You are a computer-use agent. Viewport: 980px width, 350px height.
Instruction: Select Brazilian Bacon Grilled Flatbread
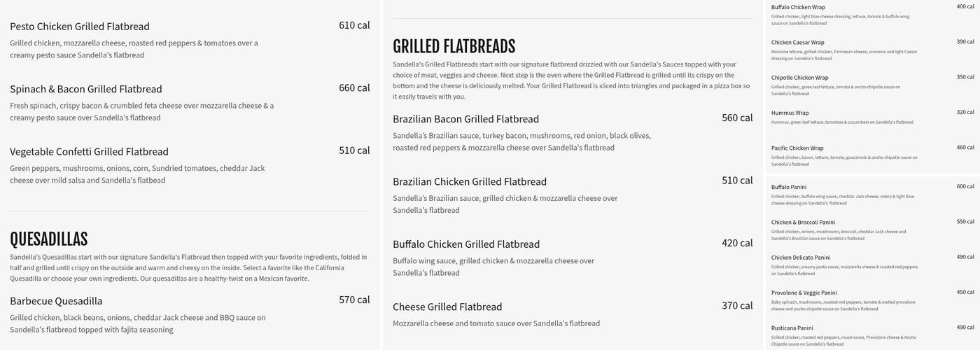[x=465, y=119]
